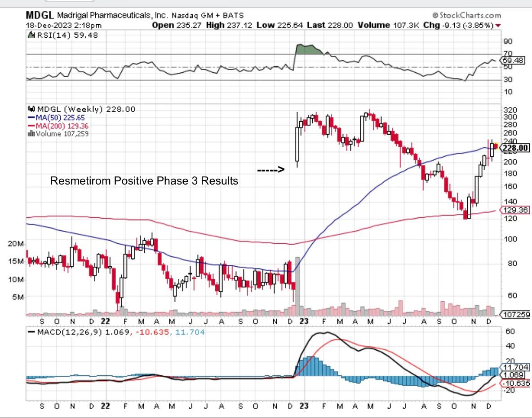Click the Low 225.64 value
This screenshot has width=532, height=418.
coord(279,26)
